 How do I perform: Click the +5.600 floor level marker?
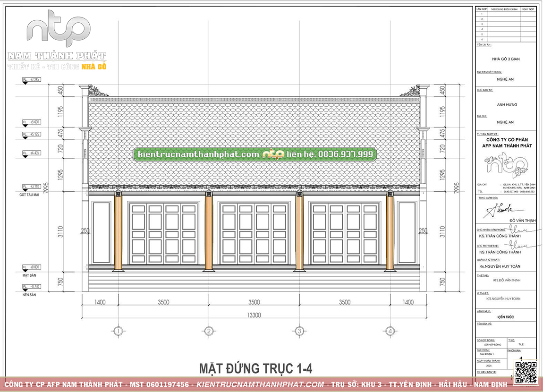pos(32,122)
